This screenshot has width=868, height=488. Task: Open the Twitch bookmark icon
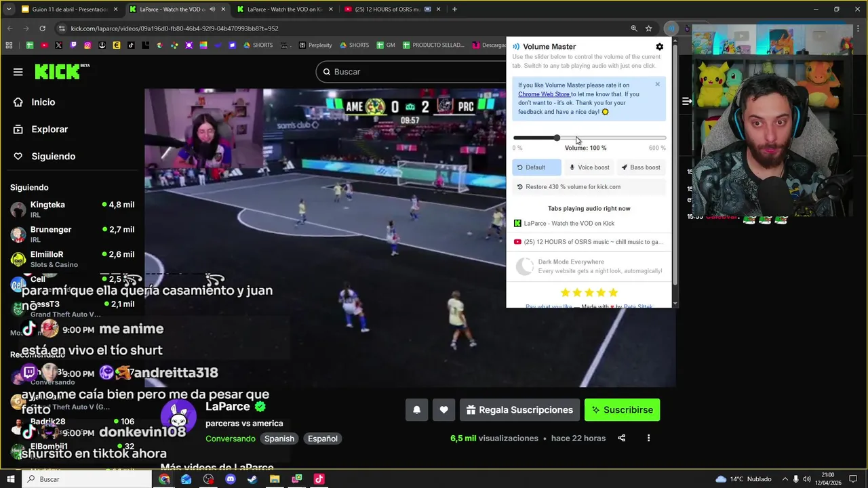(x=73, y=45)
